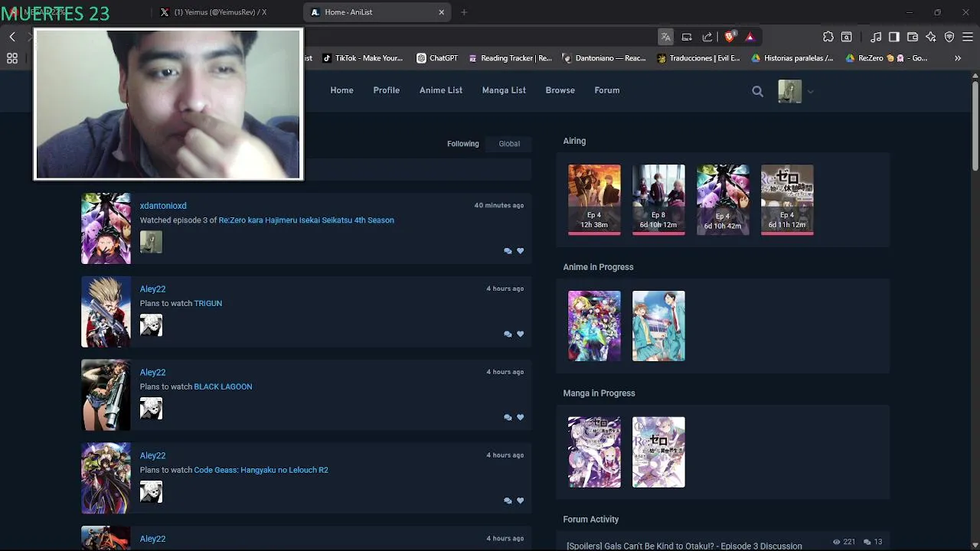Open the media playlist music note icon
Image resolution: width=980 pixels, height=551 pixels.
pyautogui.click(x=876, y=37)
